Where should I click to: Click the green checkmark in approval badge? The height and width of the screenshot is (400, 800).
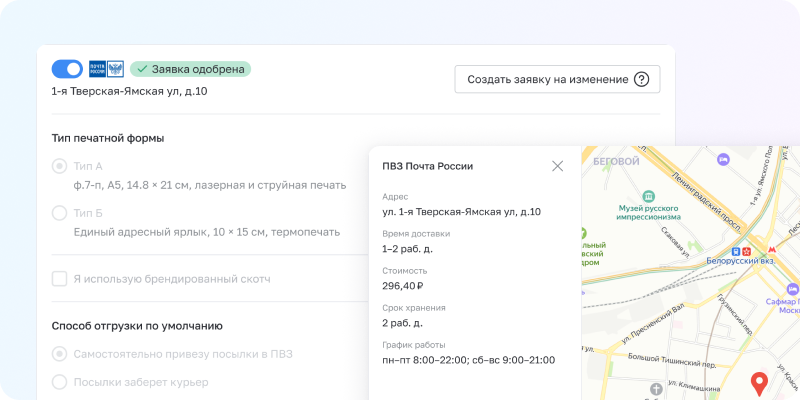142,69
